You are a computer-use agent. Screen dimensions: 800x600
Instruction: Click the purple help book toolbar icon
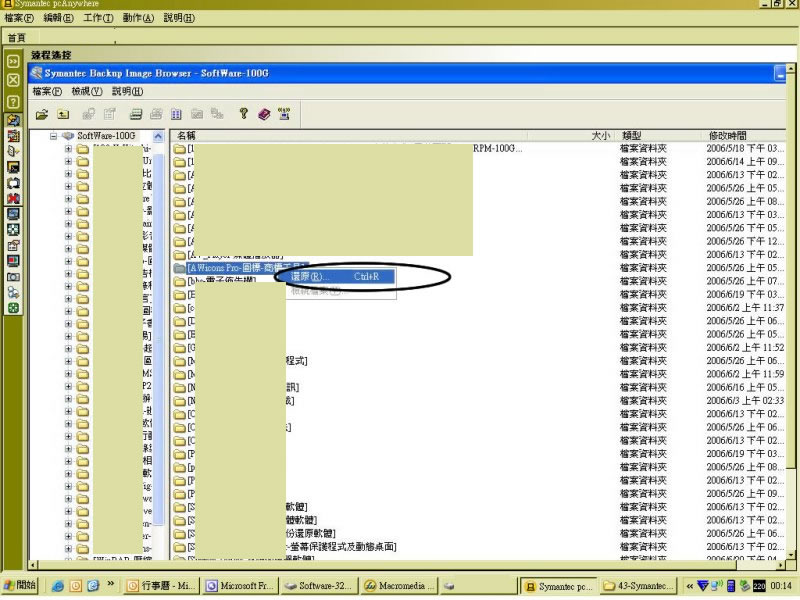264,114
